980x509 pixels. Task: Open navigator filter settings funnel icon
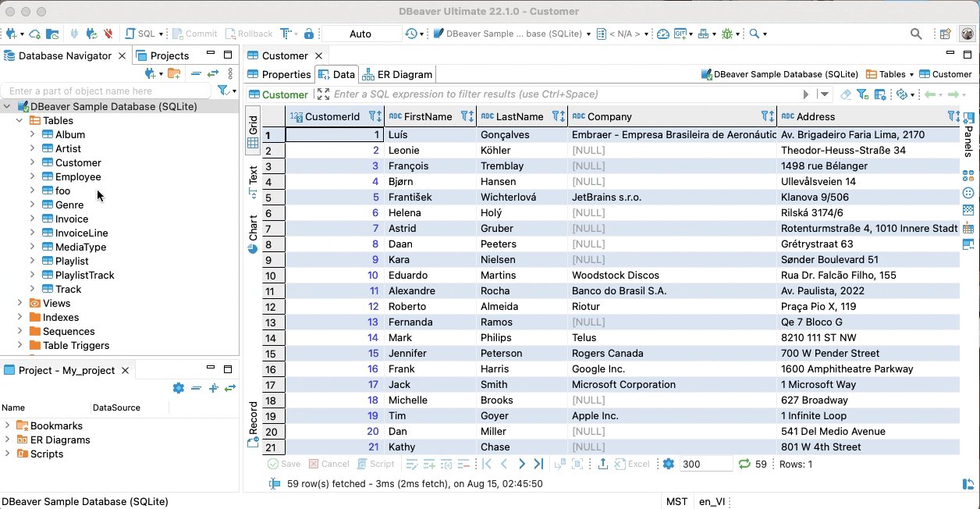tap(225, 91)
